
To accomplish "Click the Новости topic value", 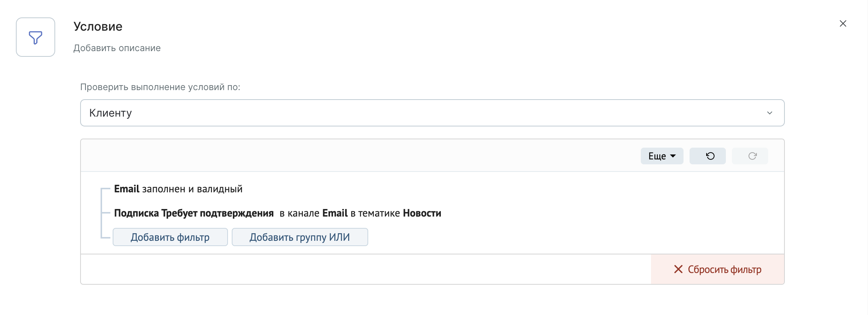I will [422, 213].
